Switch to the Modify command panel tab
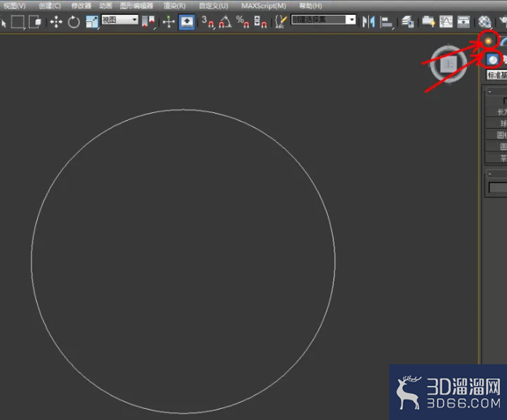The width and height of the screenshot is (507, 420). [503, 41]
